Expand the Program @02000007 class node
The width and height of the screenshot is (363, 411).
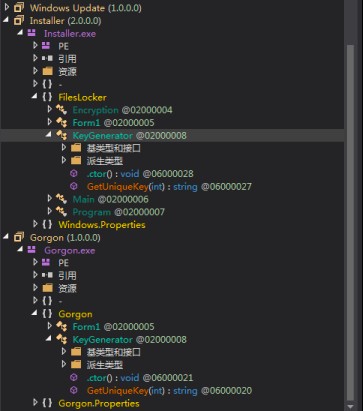pos(50,211)
